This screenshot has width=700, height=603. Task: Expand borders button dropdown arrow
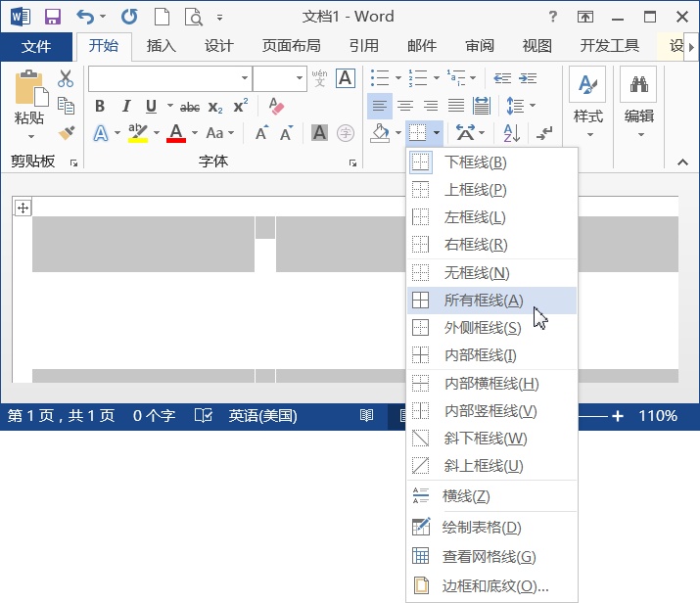tap(437, 132)
